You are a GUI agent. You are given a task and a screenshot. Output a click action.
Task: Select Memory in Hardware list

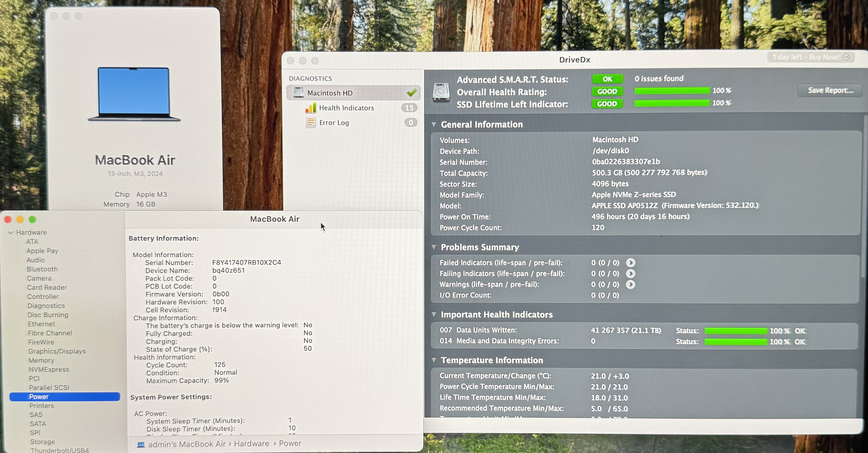pos(41,360)
